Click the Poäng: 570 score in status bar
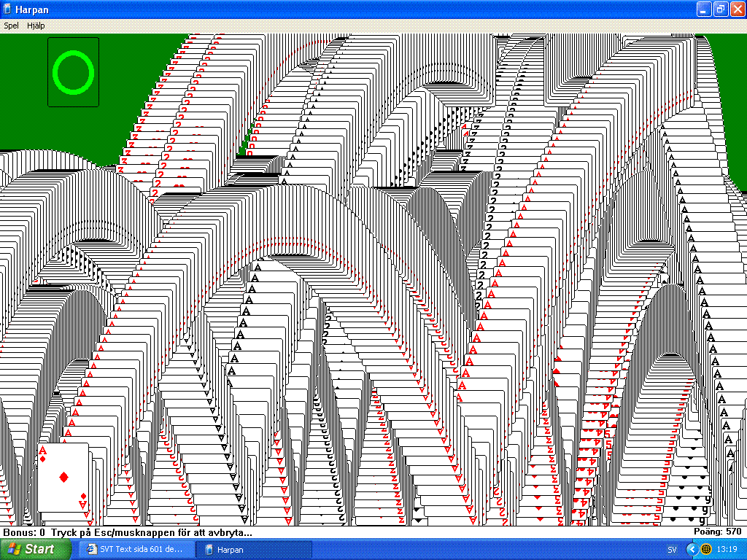Image resolution: width=747 pixels, height=560 pixels. pos(717,532)
